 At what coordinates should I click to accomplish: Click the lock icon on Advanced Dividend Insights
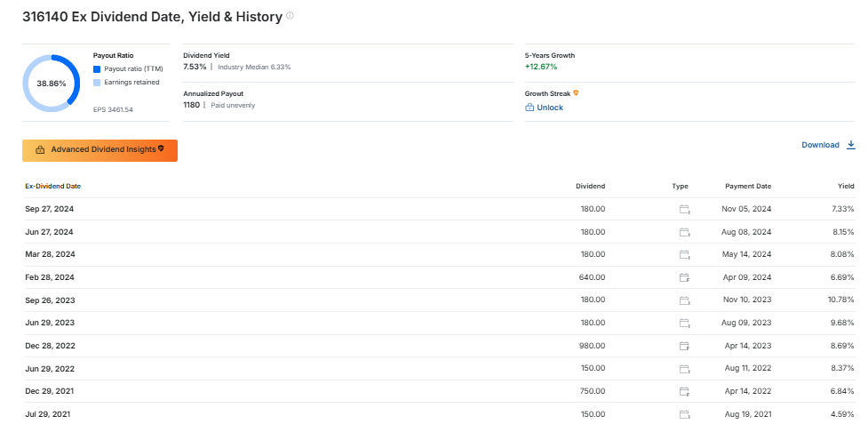(40, 150)
